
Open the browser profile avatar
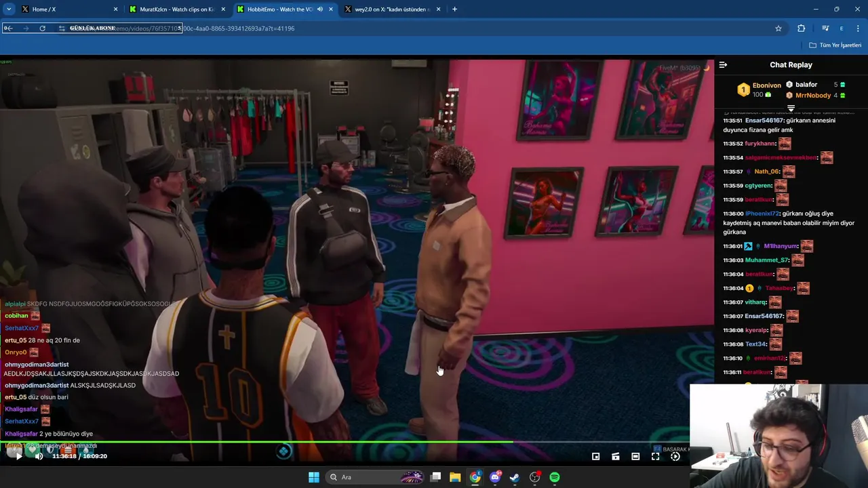842,28
